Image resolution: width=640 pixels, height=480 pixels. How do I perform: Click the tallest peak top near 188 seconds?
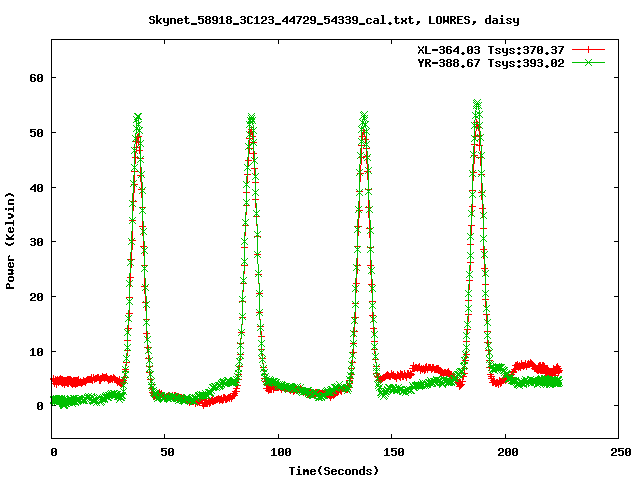[x=477, y=103]
